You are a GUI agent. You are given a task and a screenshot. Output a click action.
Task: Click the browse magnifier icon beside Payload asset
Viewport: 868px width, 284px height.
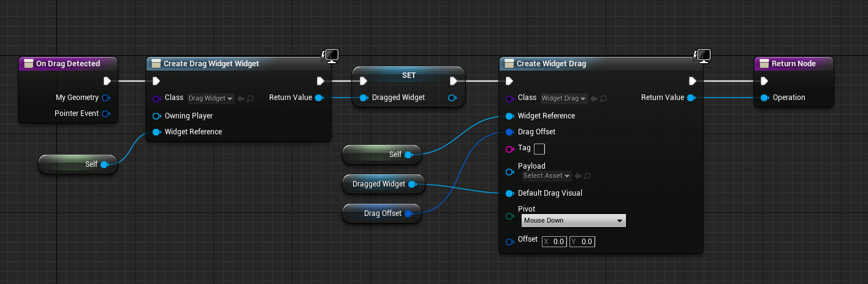click(x=587, y=176)
